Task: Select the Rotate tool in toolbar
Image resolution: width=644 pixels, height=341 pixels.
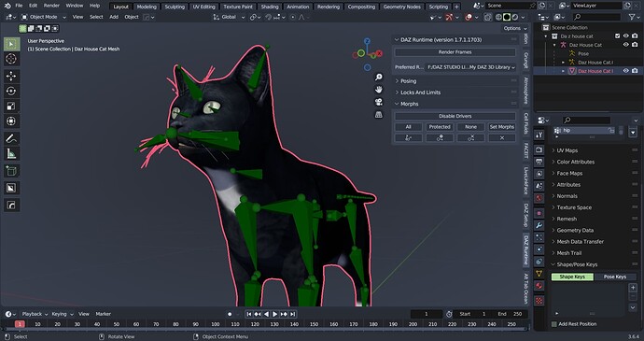Action: (11, 91)
